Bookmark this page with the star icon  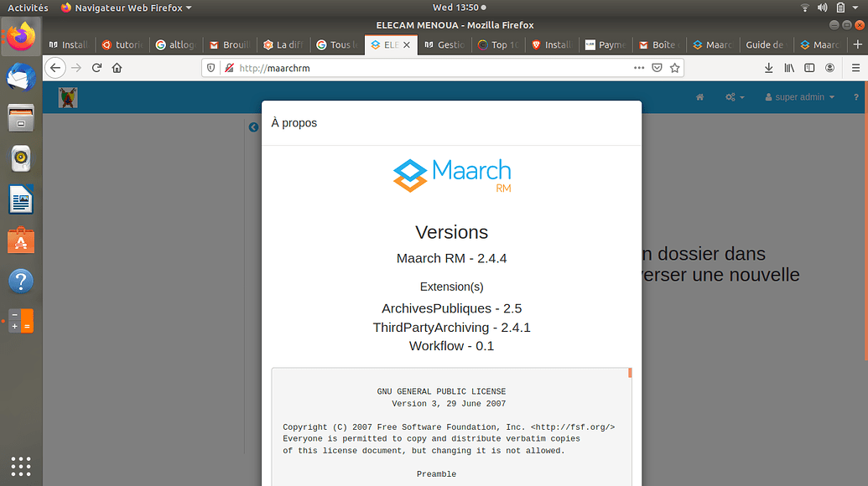click(674, 68)
